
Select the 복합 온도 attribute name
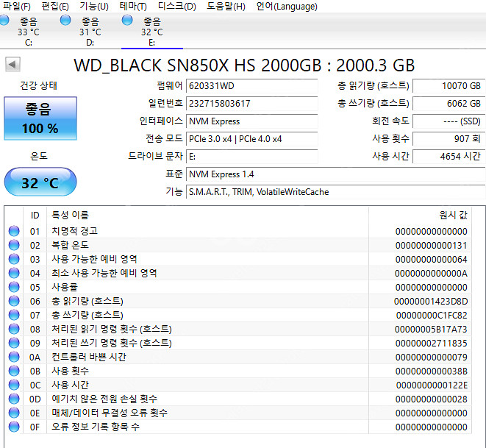point(70,245)
